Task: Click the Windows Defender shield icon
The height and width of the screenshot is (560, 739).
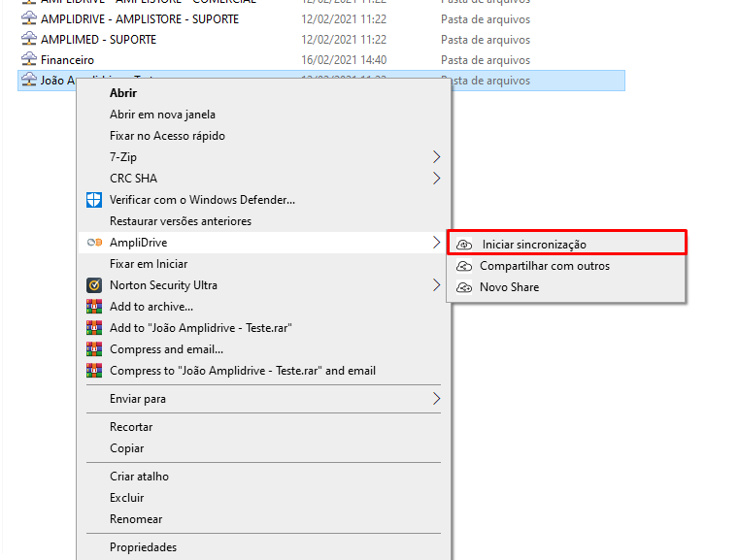Action: coord(94,200)
